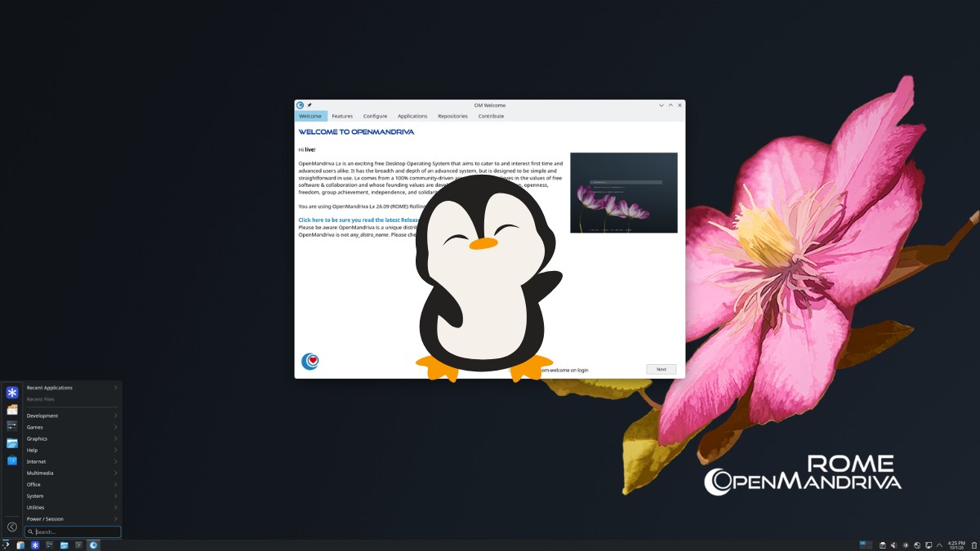
Task: Switch to the Contribute tab
Action: [491, 116]
